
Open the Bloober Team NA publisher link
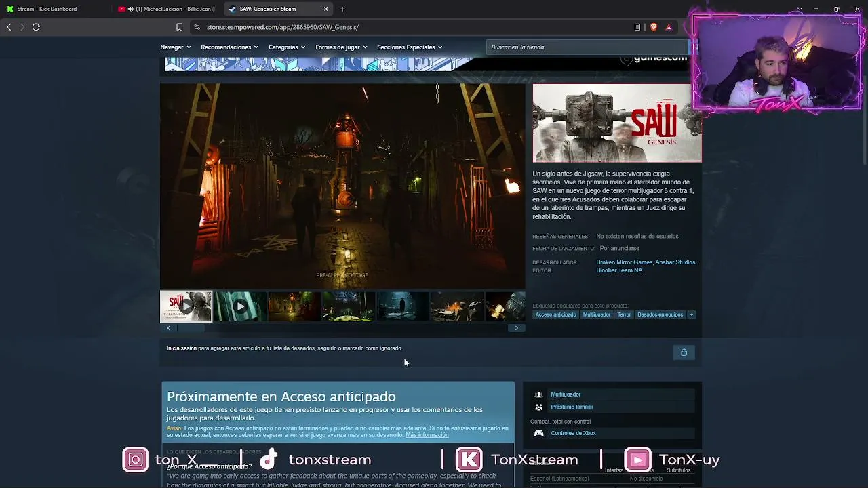619,270
